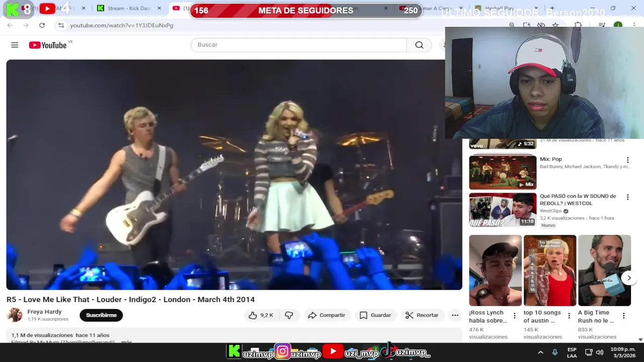Viewport: 644px width, 362px height.
Task: Open a new browser tab
Action: (552, 9)
